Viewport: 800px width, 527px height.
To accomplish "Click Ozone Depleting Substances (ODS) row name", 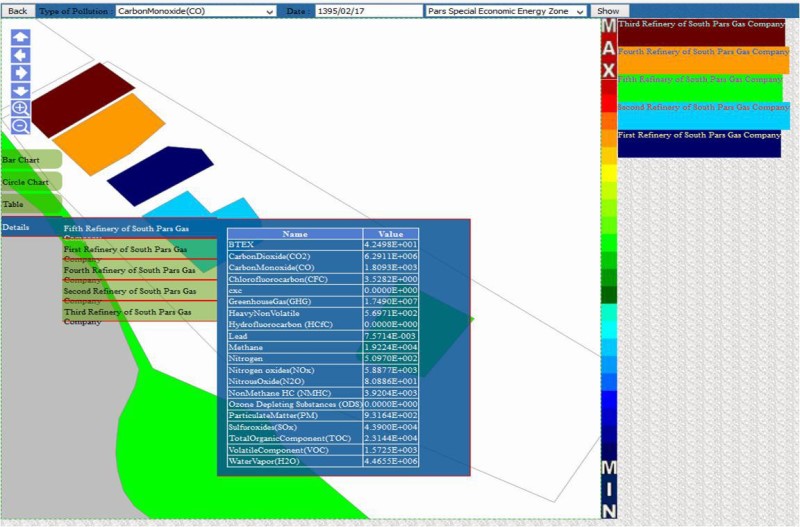I will [295, 404].
